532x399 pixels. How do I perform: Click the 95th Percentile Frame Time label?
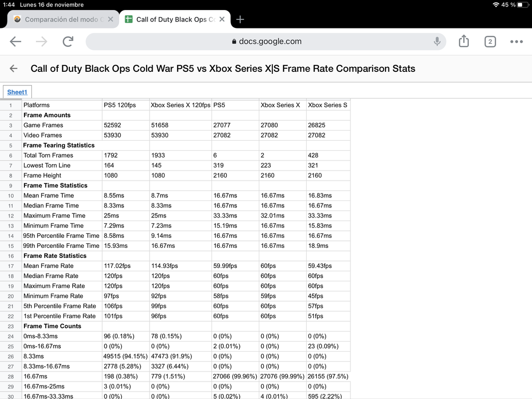pyautogui.click(x=62, y=236)
